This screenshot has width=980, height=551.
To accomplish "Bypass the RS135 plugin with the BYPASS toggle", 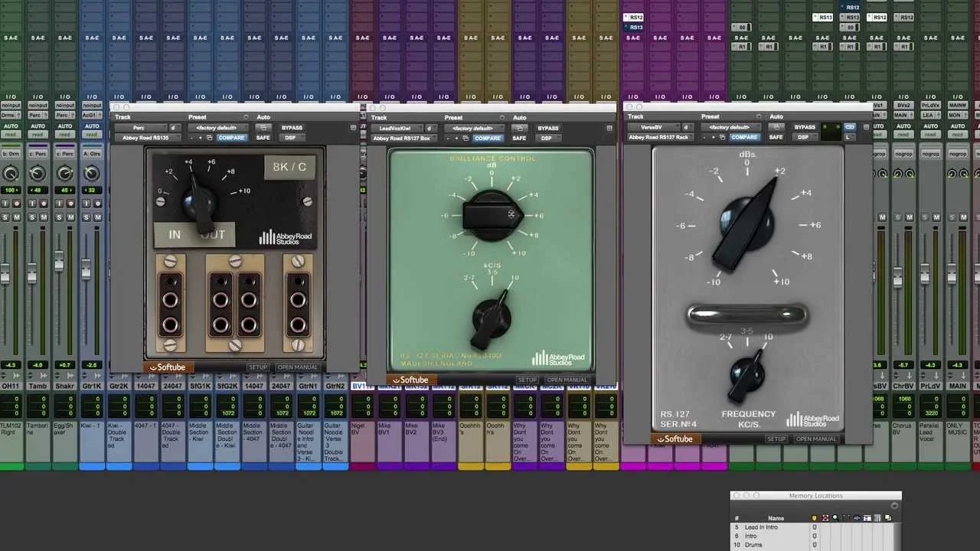I will (x=292, y=127).
